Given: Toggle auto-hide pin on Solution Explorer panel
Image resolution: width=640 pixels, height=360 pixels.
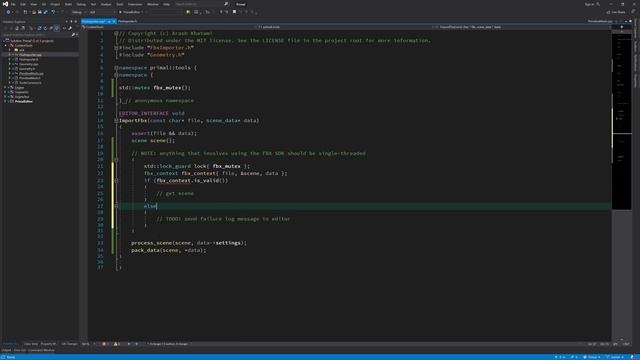Looking at the screenshot, I should point(71,21).
